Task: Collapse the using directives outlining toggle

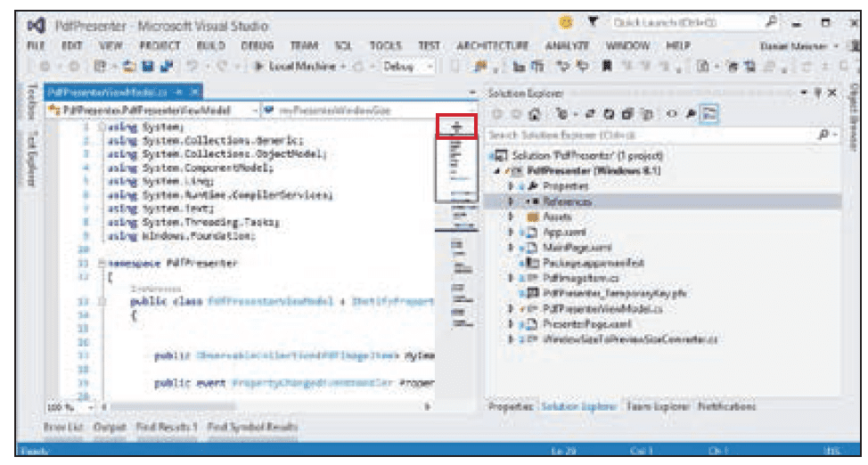Action: coord(102,126)
